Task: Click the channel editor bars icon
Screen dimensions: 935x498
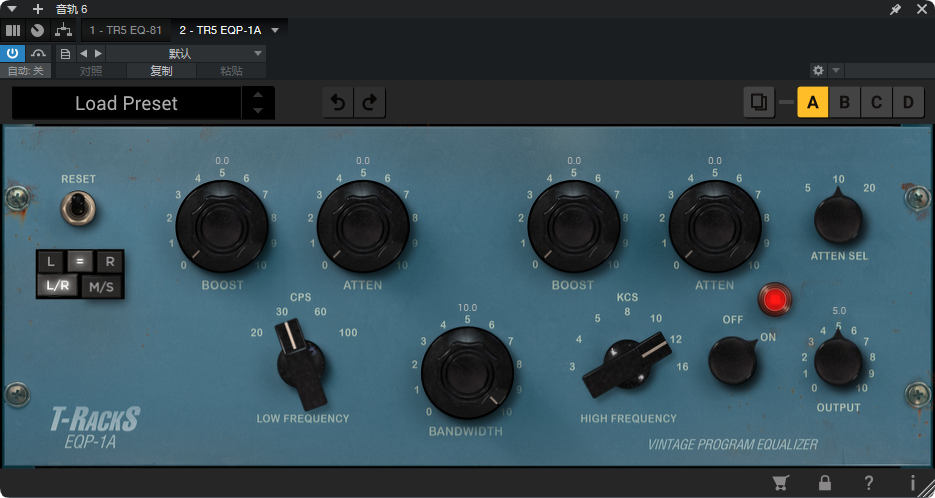Action: 13,30
